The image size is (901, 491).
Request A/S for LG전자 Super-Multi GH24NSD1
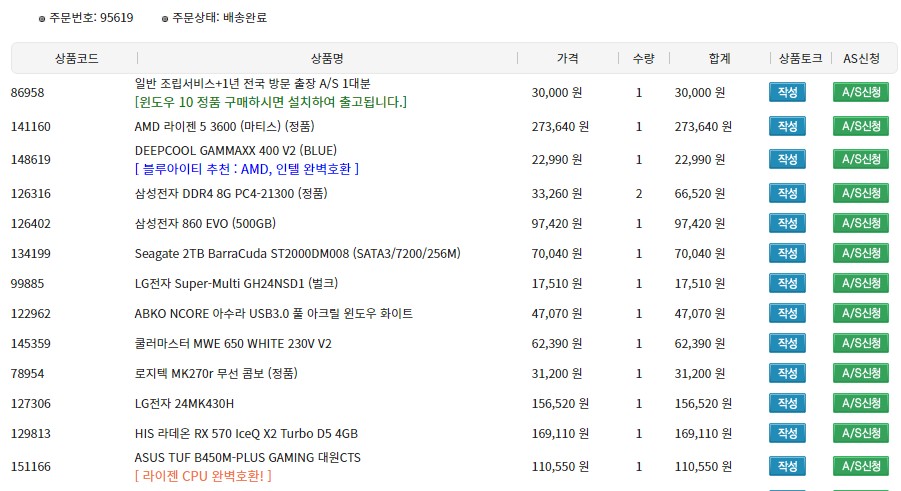pos(861,283)
